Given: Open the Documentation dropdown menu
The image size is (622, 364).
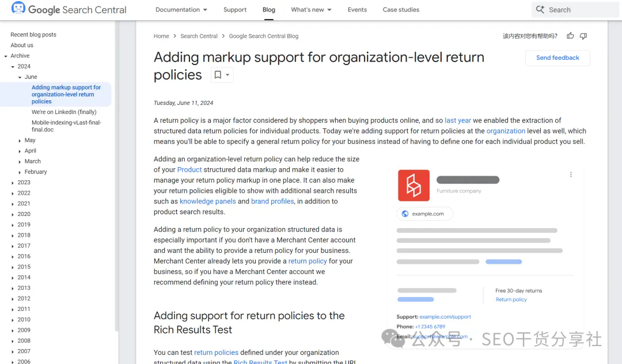Looking at the screenshot, I should (181, 10).
